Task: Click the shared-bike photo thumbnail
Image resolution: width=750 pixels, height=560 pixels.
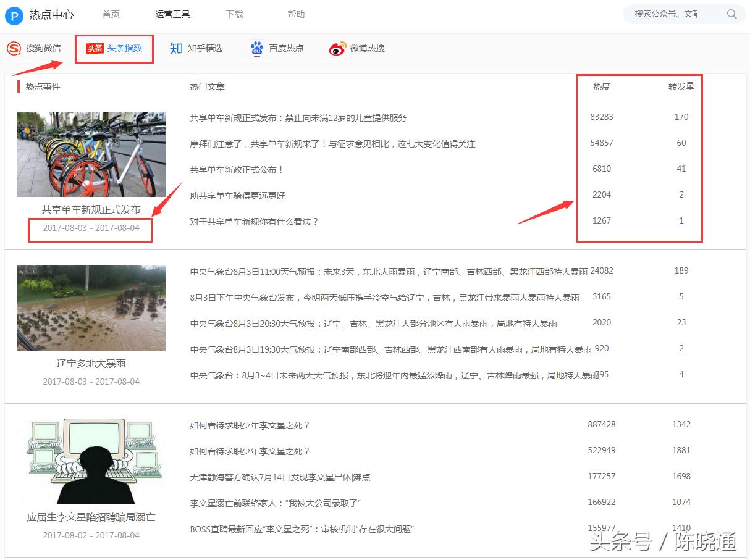Action: tap(91, 154)
